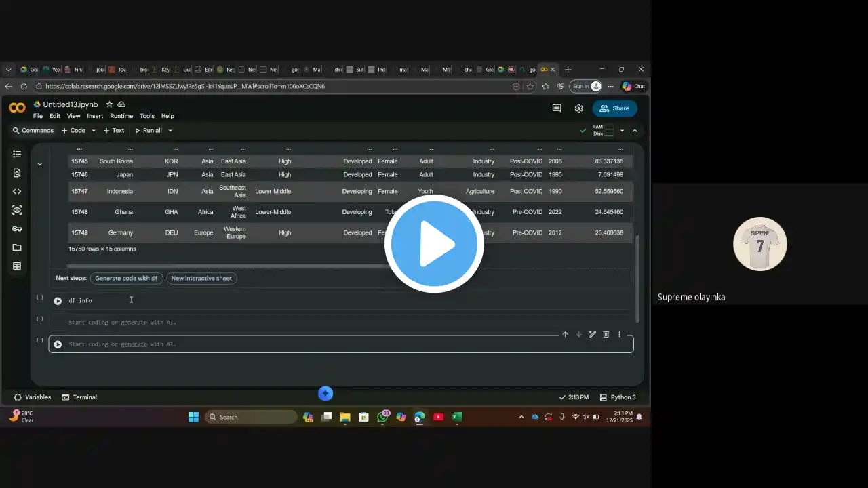Open the Terminal panel
868x488 pixels.
(79, 397)
